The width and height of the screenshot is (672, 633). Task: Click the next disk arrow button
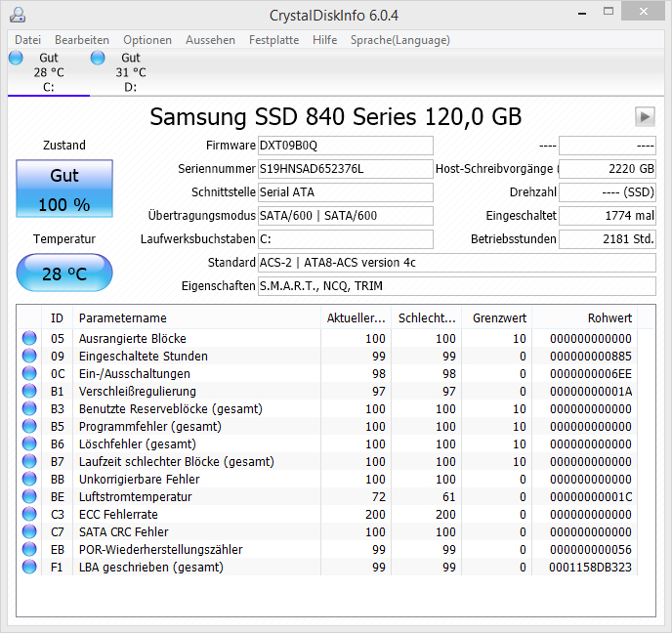pyautogui.click(x=645, y=116)
